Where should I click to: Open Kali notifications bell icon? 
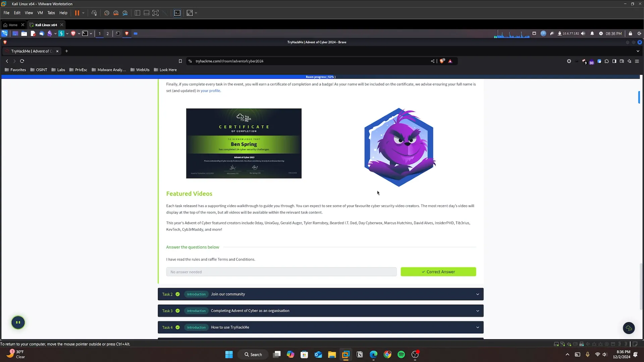click(592, 34)
